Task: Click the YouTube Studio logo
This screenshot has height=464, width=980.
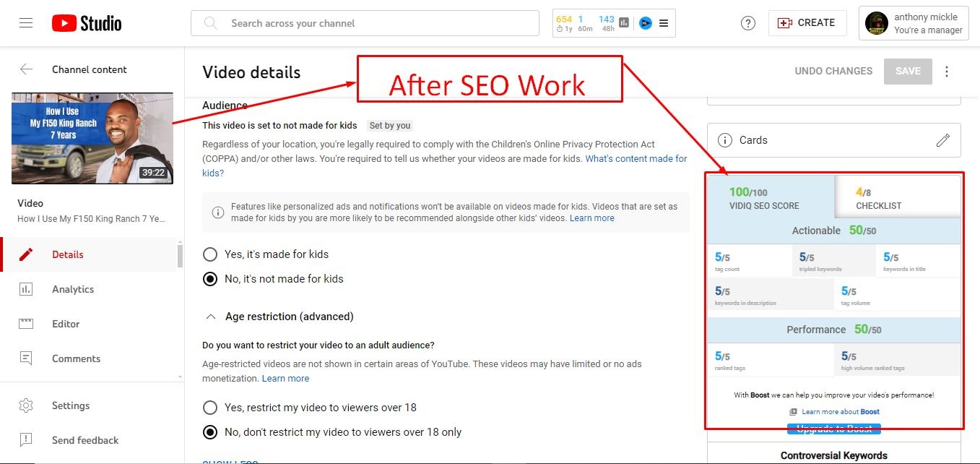Action: tap(87, 23)
